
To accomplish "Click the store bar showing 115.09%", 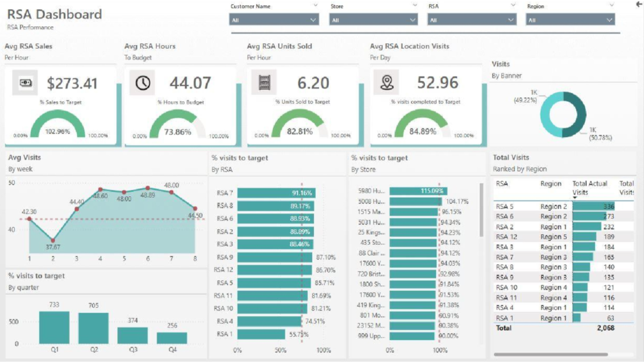I will click(x=419, y=190).
